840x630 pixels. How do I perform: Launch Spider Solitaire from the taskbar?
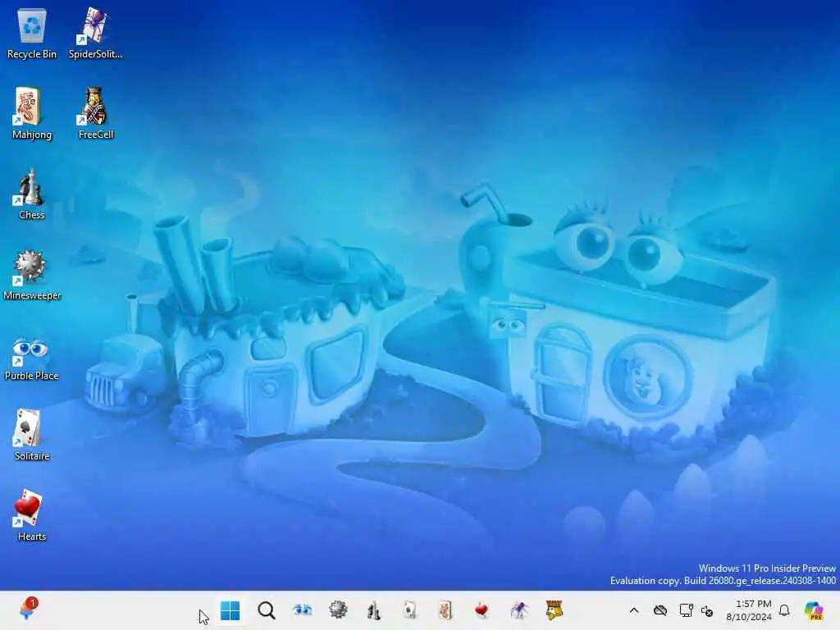coord(518,610)
